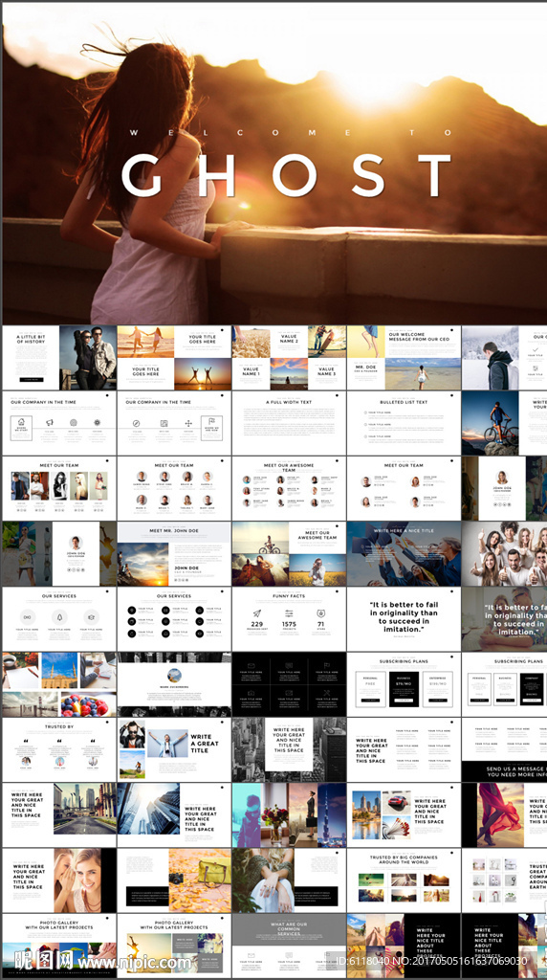Select the Enterprise $199/MO pricing card
547x980 pixels.
(x=437, y=689)
